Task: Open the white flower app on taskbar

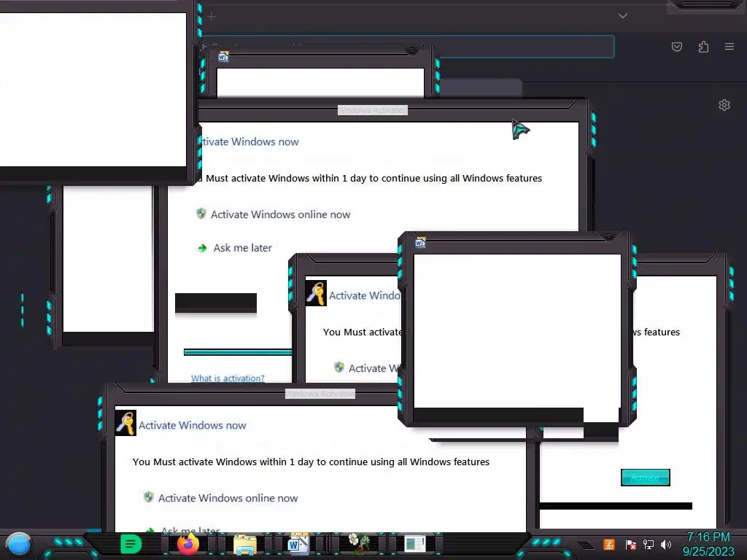Action: [x=359, y=543]
